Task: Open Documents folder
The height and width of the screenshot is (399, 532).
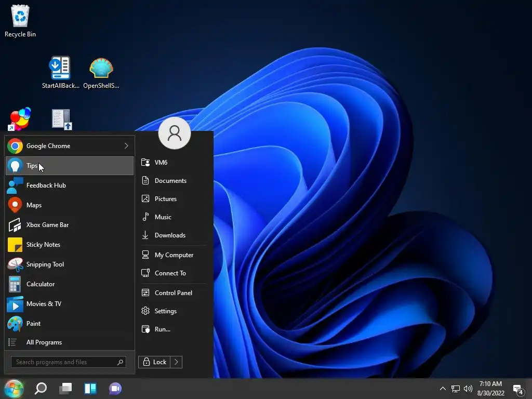Action: [174, 180]
